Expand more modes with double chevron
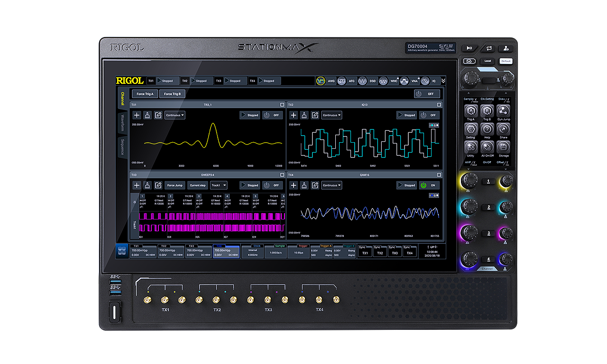The width and height of the screenshot is (607, 364). [443, 81]
